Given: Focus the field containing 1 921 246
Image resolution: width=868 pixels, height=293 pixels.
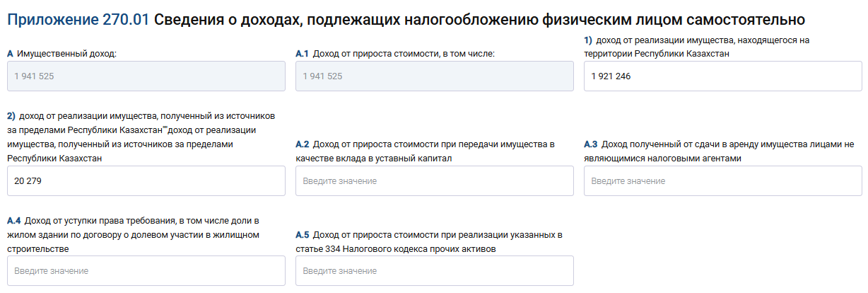Looking at the screenshot, I should [722, 76].
